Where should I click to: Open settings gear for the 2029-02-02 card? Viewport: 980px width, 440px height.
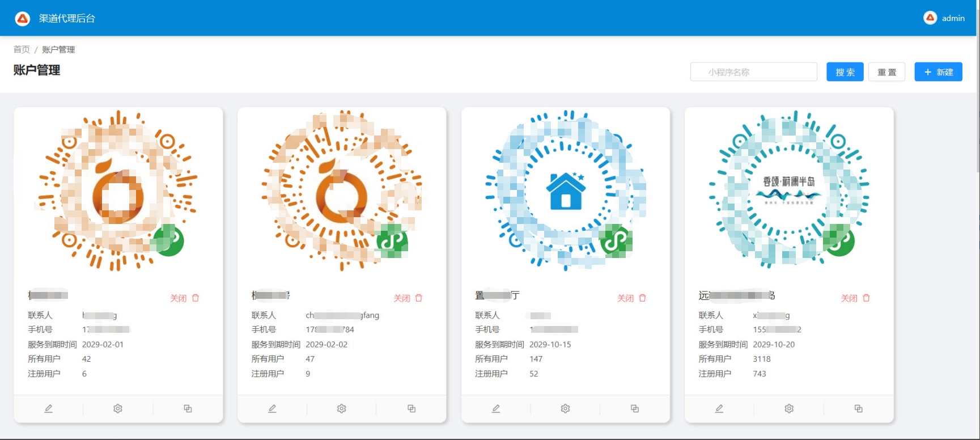tap(342, 409)
